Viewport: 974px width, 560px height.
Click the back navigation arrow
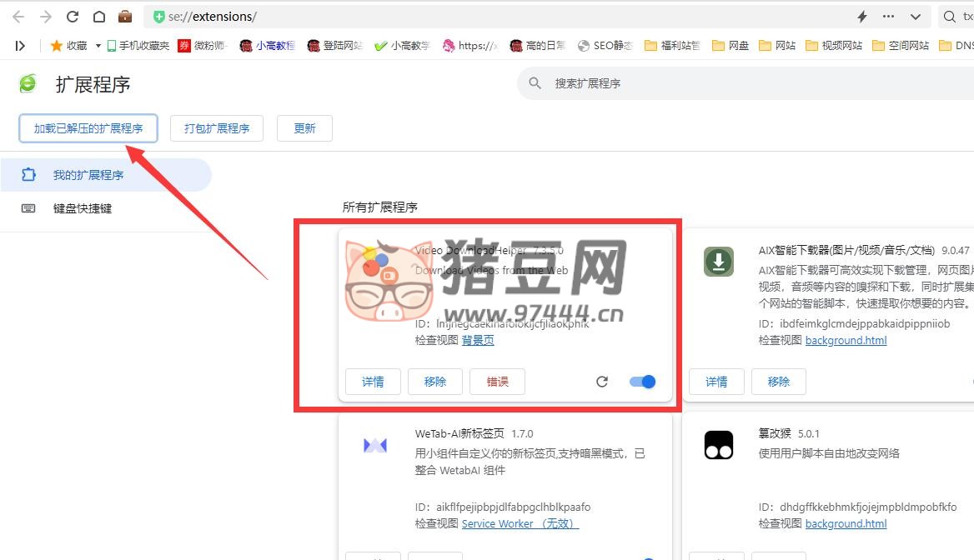pos(18,17)
